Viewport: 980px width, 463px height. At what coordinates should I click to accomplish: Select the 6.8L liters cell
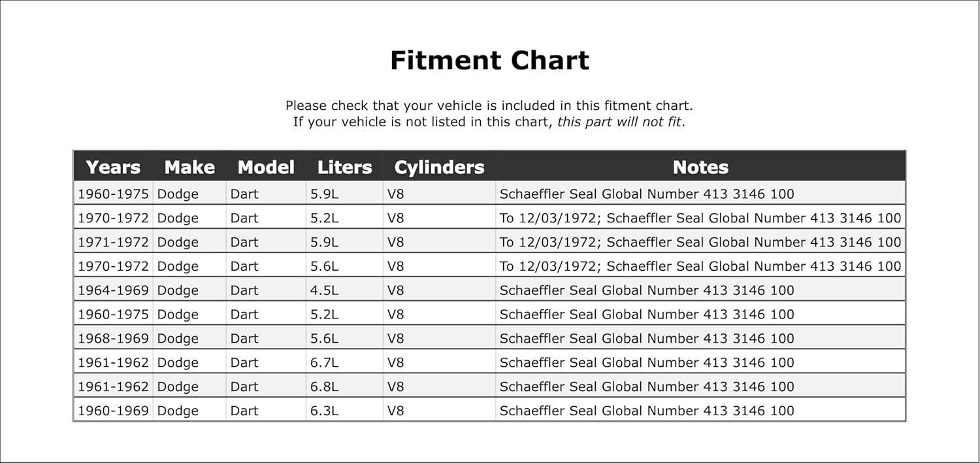[324, 386]
